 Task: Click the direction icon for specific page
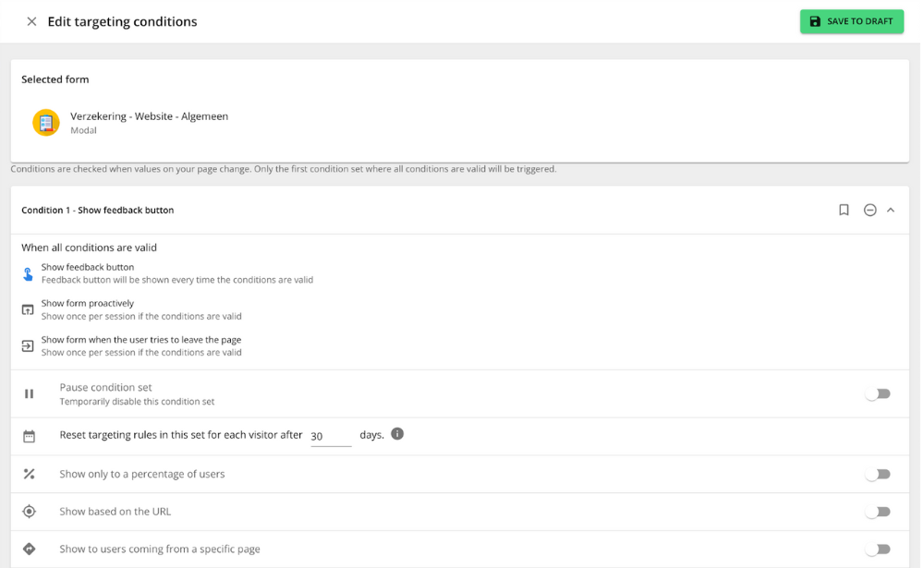point(30,550)
